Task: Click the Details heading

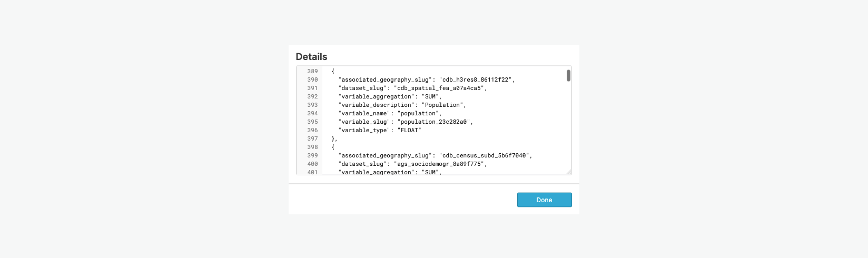Action: [311, 57]
